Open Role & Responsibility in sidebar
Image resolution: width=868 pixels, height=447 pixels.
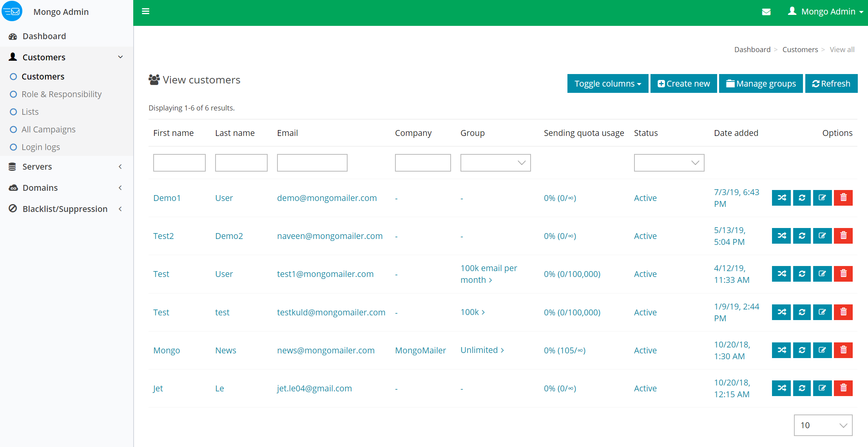point(62,94)
